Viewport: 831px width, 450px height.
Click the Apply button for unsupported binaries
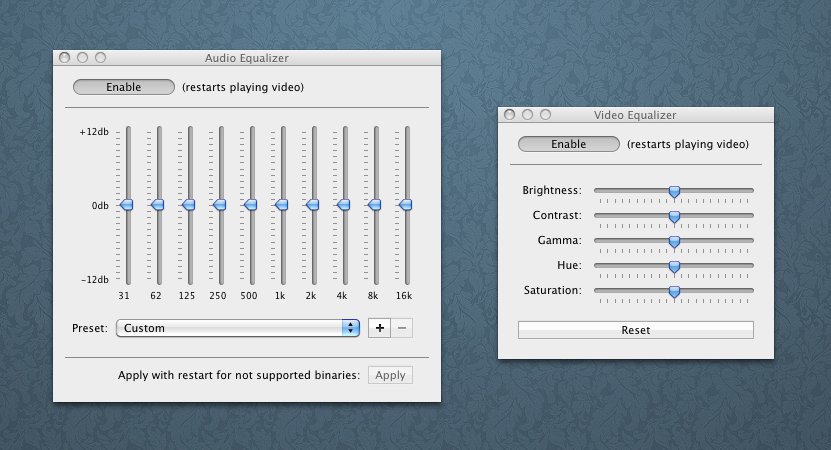pyautogui.click(x=390, y=375)
